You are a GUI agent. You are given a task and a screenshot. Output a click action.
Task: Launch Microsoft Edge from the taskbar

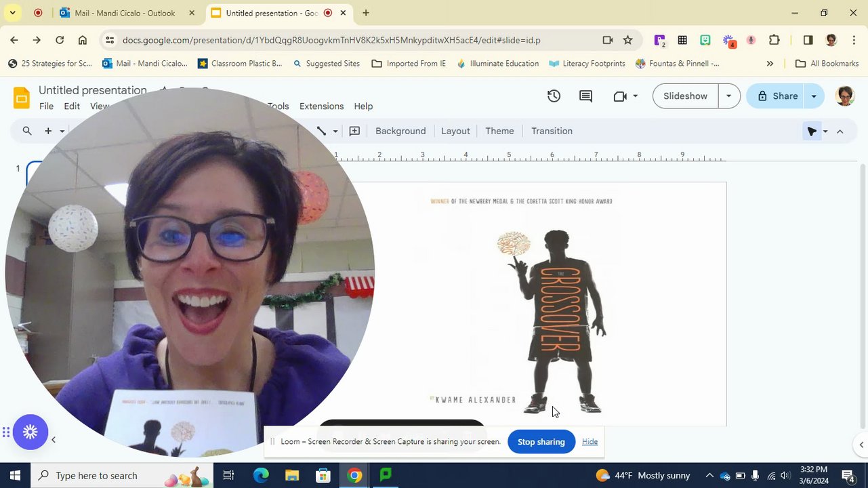(x=261, y=475)
